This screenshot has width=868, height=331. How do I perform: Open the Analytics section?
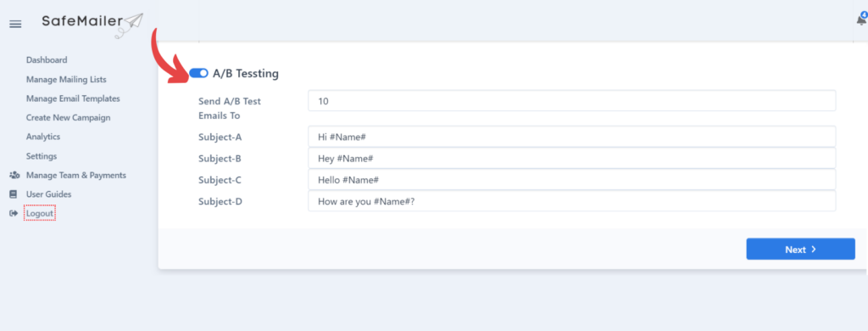(43, 137)
